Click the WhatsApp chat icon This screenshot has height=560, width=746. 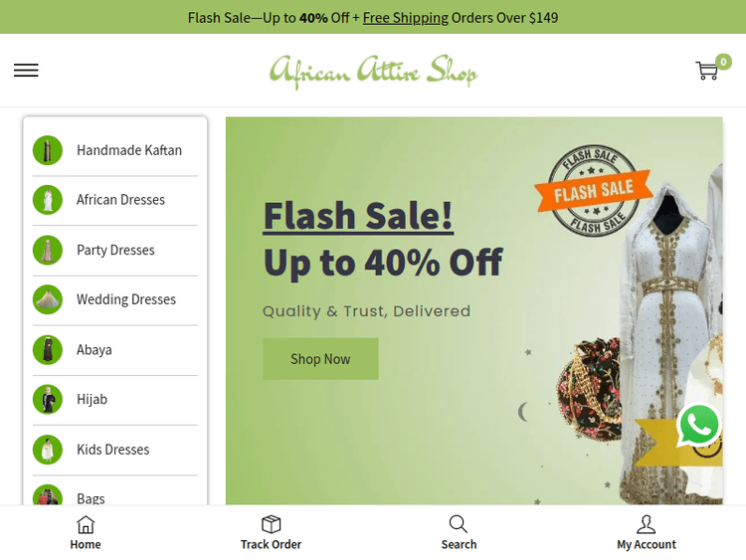click(x=698, y=425)
